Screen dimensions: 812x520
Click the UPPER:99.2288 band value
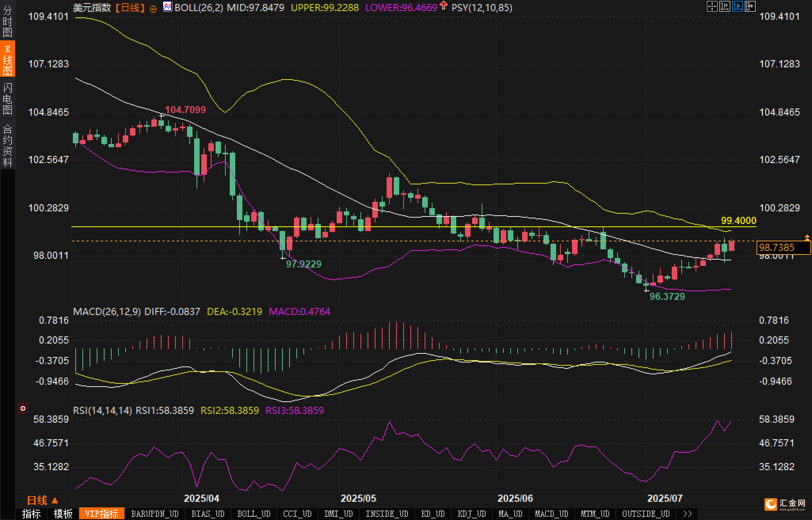coord(325,8)
